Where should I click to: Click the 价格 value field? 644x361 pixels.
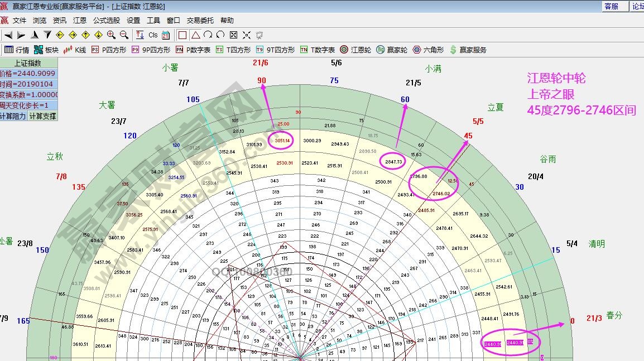[x=28, y=74]
